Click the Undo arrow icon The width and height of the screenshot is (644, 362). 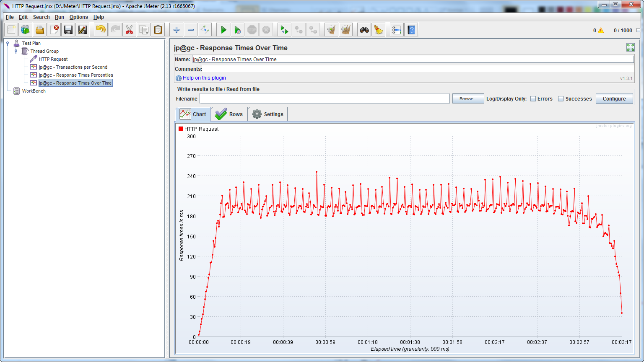pos(101,30)
